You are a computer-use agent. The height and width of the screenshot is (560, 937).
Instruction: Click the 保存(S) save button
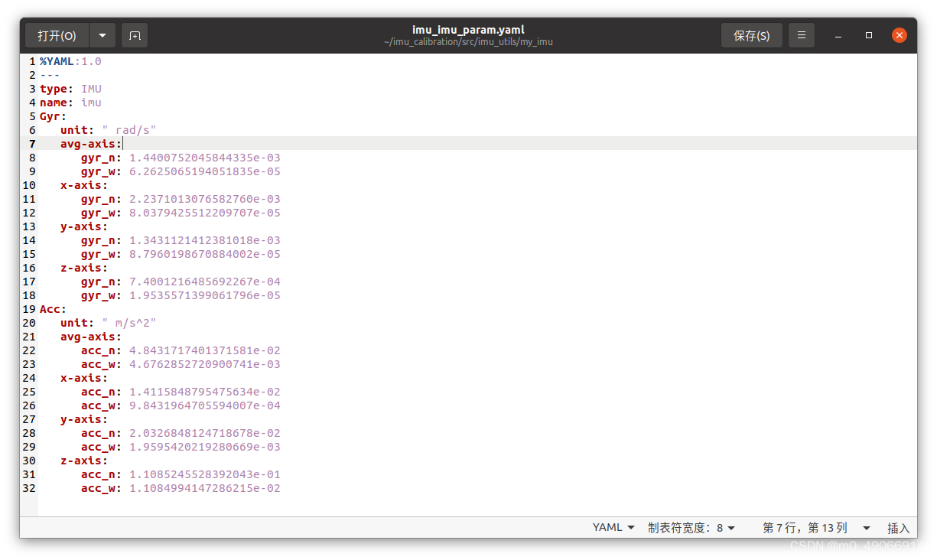click(751, 34)
